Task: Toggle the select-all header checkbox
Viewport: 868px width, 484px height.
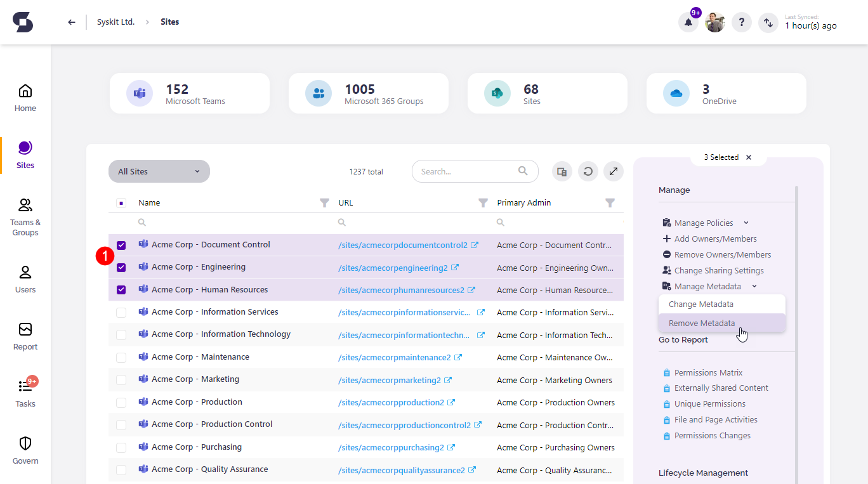Action: coord(121,203)
